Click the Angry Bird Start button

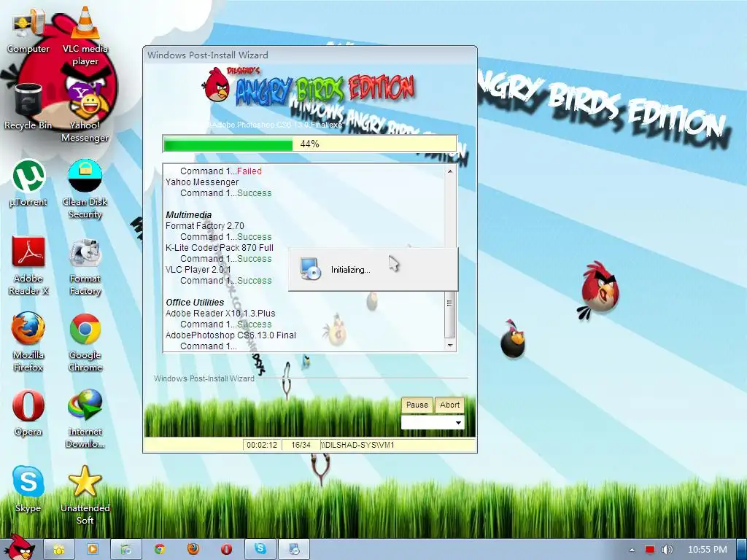point(19,548)
